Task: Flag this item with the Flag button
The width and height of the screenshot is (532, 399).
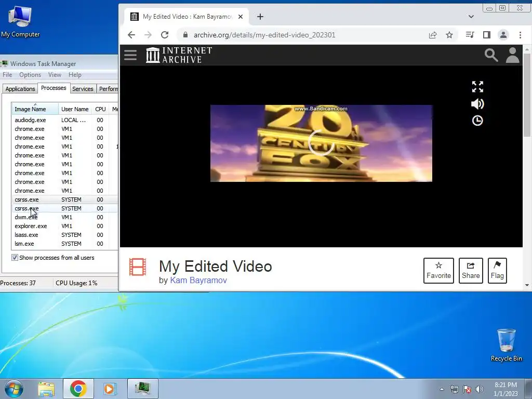Action: pos(497,270)
